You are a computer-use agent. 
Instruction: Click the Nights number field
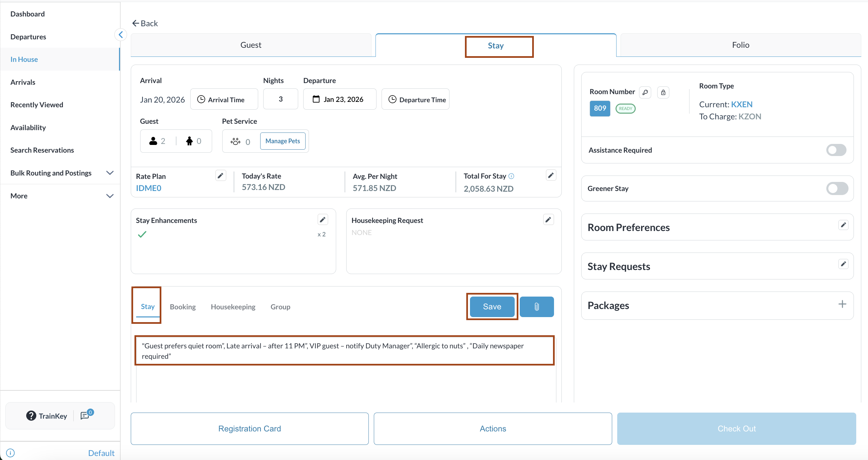pyautogui.click(x=280, y=99)
